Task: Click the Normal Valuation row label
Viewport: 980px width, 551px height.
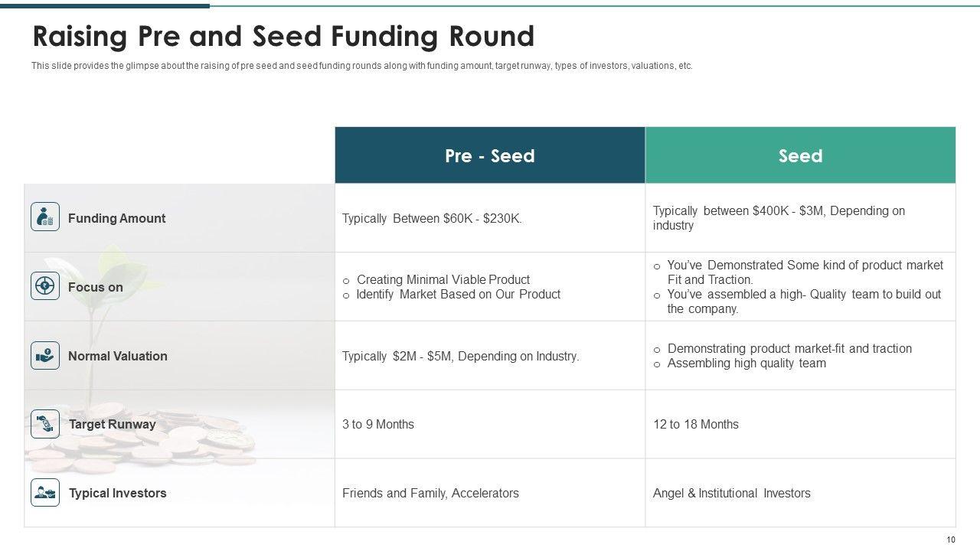Action: click(117, 356)
